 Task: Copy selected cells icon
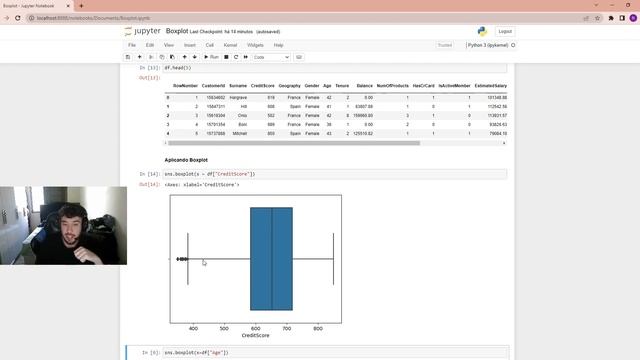[162, 57]
